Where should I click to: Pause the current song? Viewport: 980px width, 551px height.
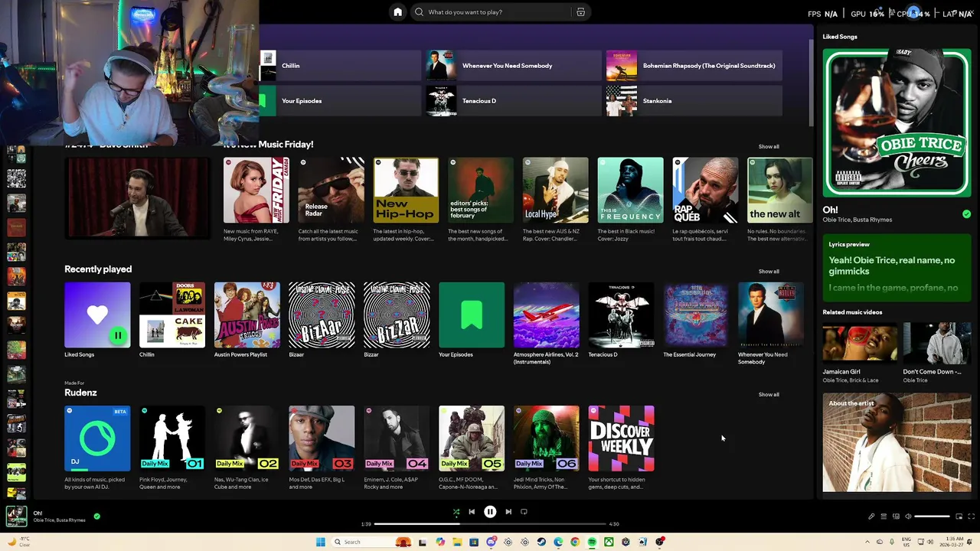(490, 512)
